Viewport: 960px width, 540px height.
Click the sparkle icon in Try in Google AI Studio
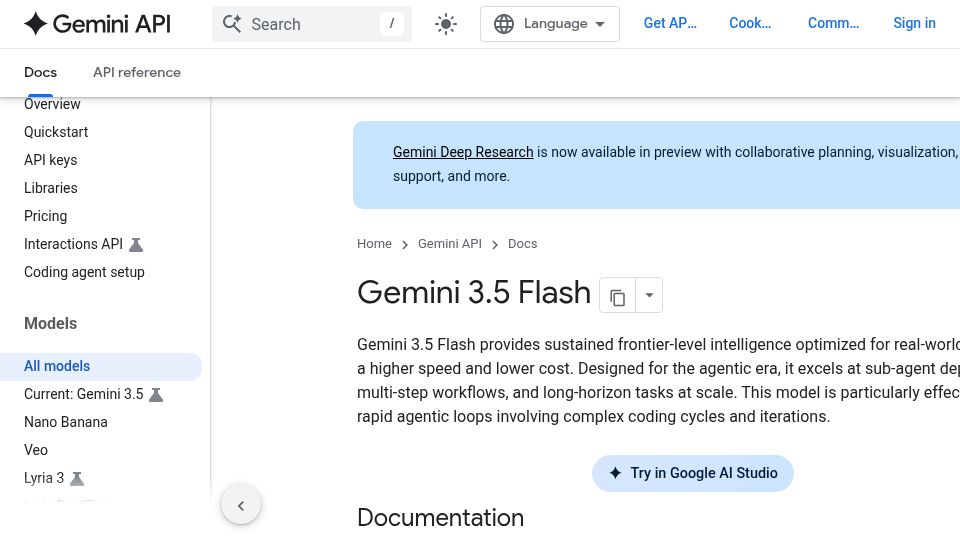[615, 473]
